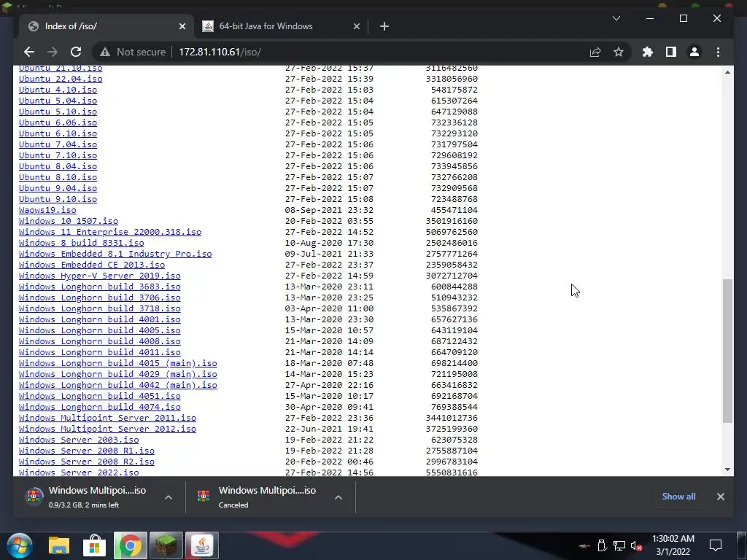Download Windows_Multipoint_Server_2011.iso

(107, 419)
